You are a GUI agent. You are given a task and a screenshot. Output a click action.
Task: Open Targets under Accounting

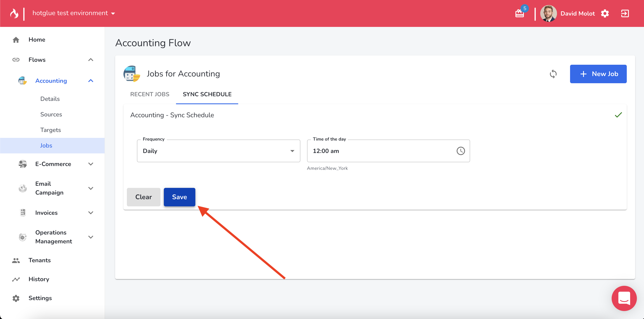[x=50, y=130]
